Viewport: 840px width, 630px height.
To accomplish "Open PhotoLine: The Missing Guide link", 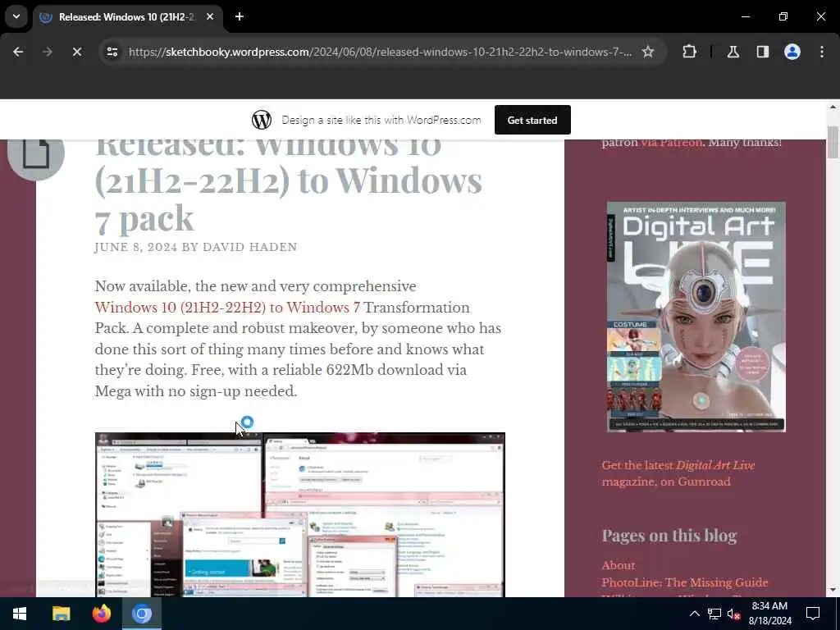I will coord(685,582).
